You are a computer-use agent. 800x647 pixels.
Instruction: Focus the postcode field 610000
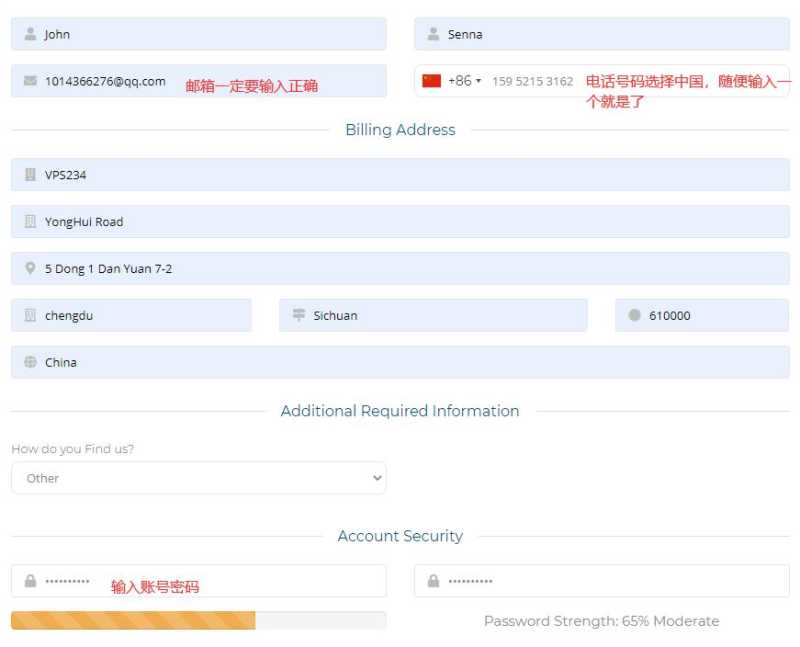(x=702, y=315)
